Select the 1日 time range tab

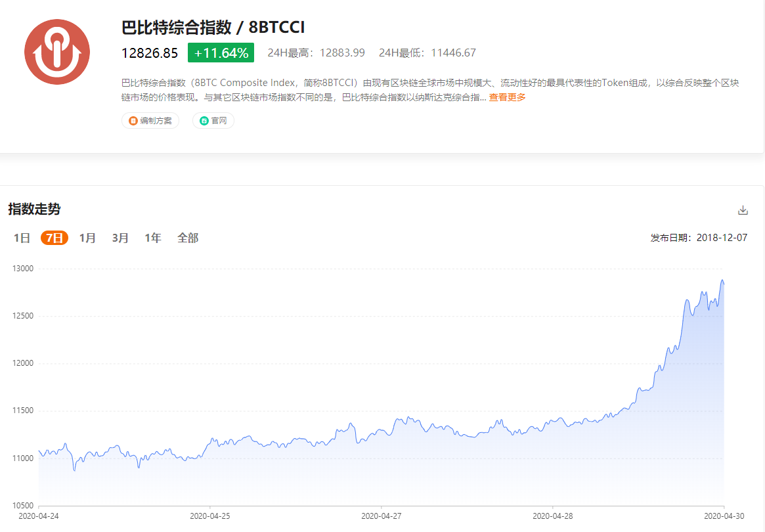(22, 238)
